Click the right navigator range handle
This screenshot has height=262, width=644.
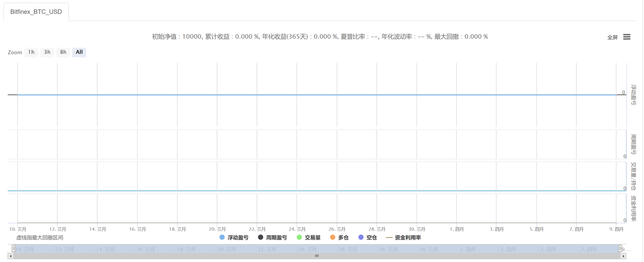pos(620,249)
